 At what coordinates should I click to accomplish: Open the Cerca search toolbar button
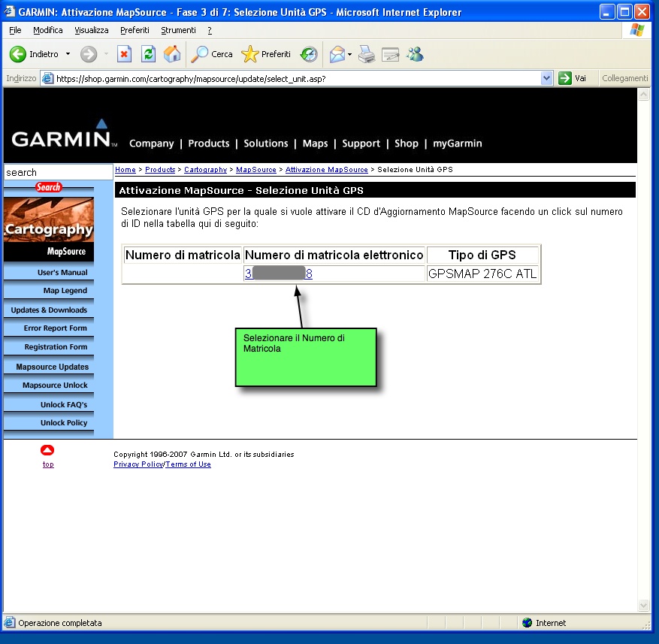[x=212, y=54]
